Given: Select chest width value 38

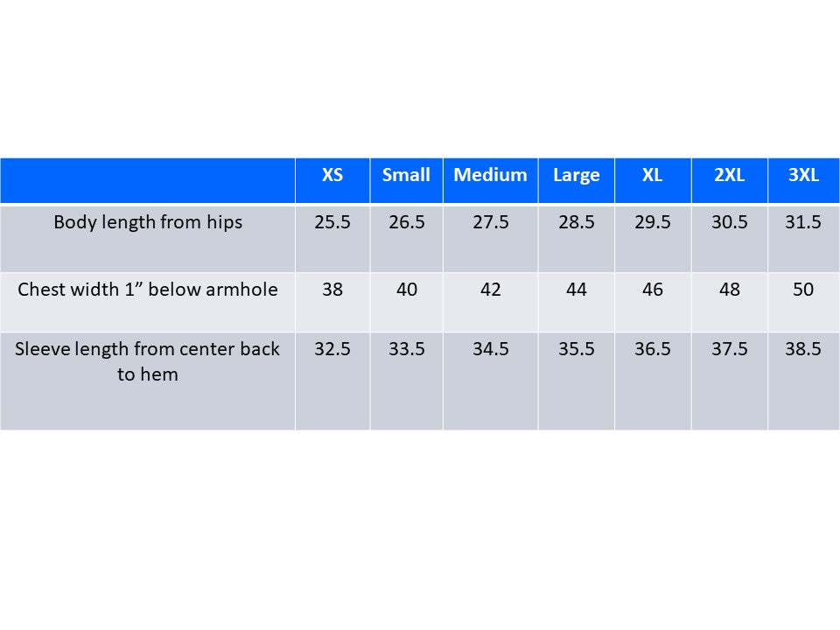Looking at the screenshot, I should [x=332, y=290].
